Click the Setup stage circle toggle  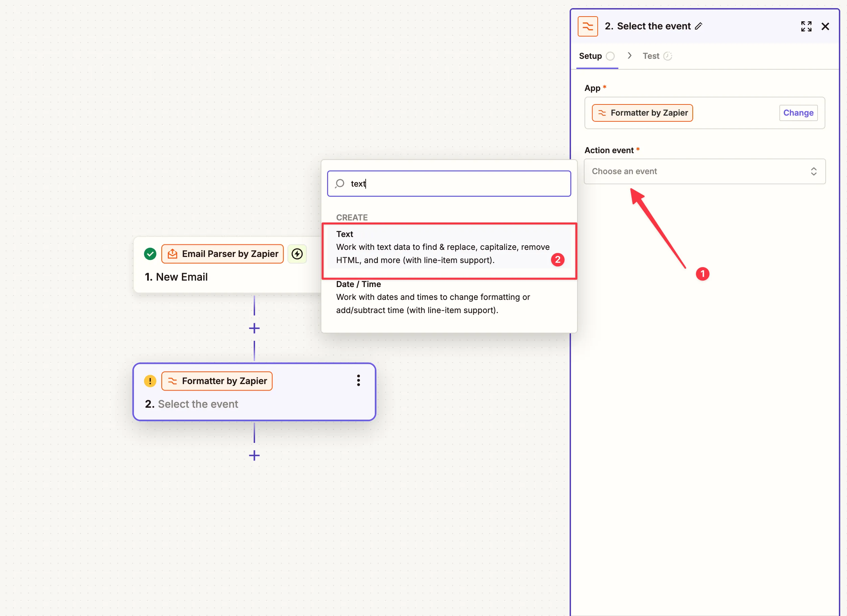(x=610, y=55)
